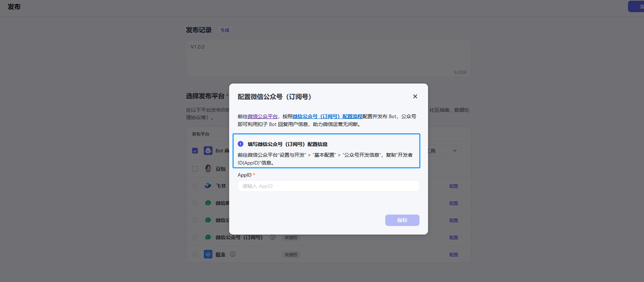Click 配置 in the 飞书 row
This screenshot has height=282, width=644.
(x=453, y=186)
